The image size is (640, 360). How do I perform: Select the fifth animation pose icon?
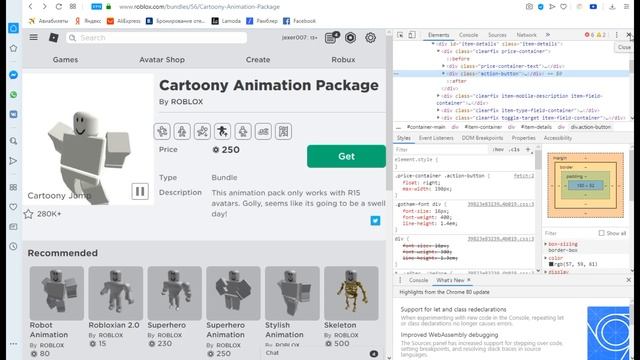(243, 131)
